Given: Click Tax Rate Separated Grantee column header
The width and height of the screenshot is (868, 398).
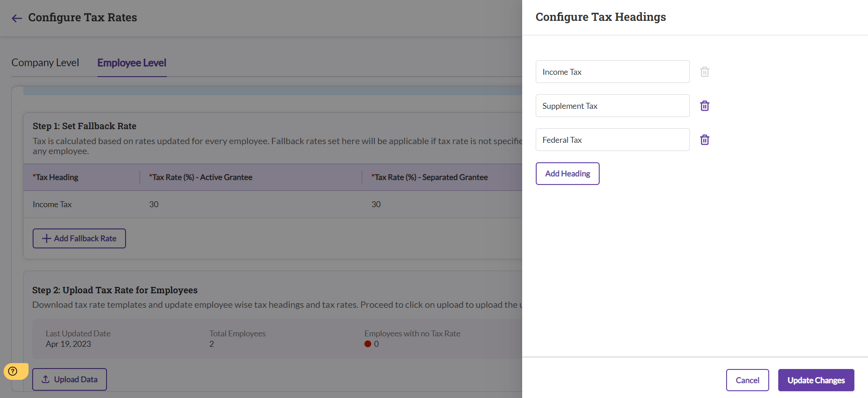Looking at the screenshot, I should tap(430, 177).
